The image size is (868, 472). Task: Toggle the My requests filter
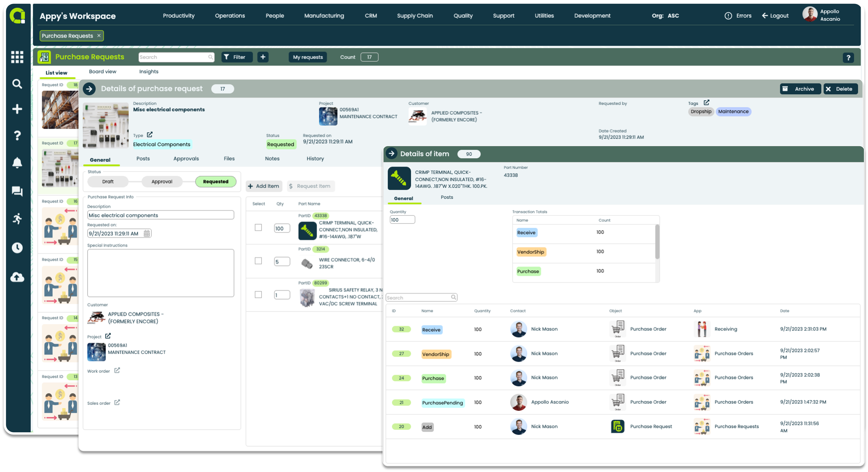pos(308,57)
